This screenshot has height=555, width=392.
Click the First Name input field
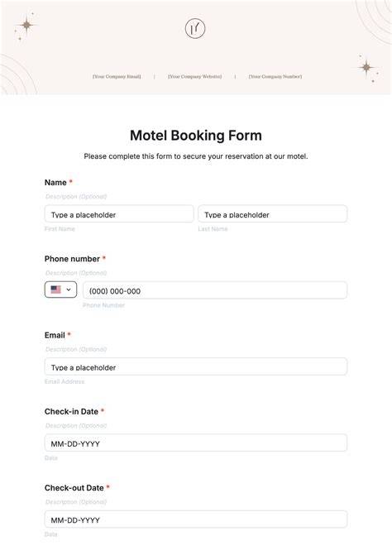coord(119,213)
